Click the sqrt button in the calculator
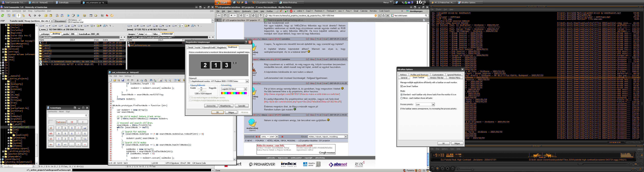This screenshot has width=644, height=172. pyautogui.click(x=85, y=128)
